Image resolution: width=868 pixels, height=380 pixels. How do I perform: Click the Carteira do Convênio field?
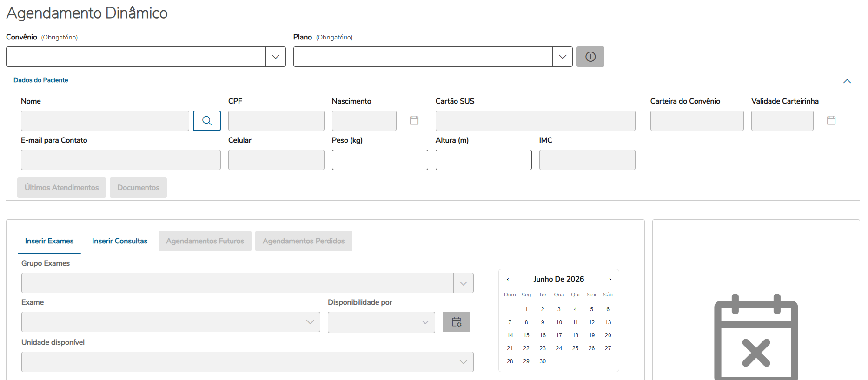click(697, 121)
